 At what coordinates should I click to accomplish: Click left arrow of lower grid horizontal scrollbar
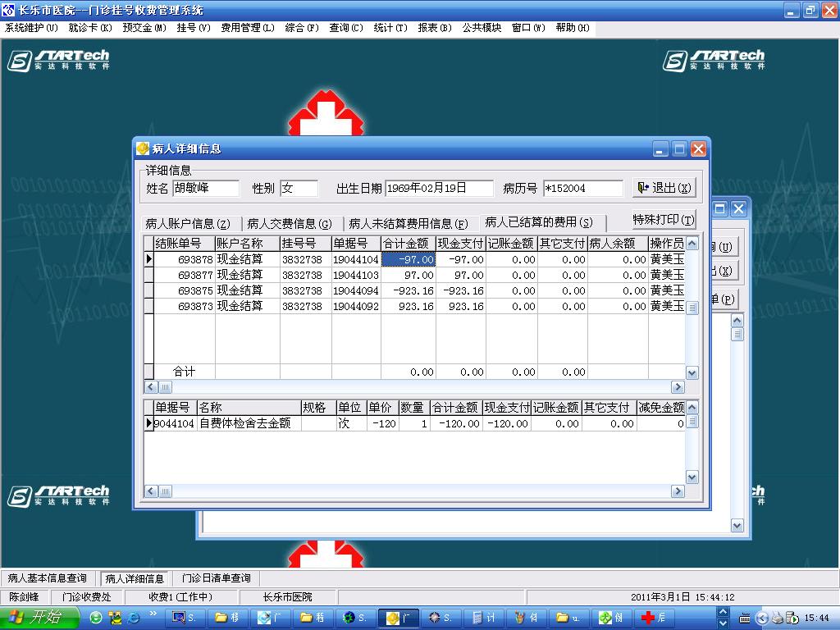(x=151, y=491)
